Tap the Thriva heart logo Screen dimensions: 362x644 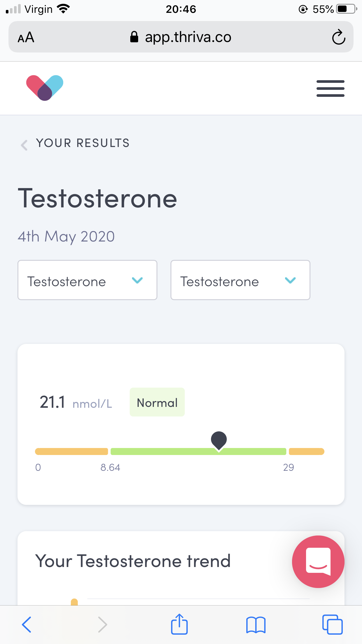[45, 88]
